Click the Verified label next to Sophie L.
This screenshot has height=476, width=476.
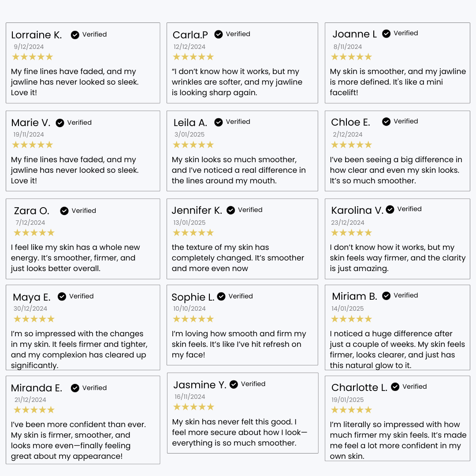tap(241, 297)
